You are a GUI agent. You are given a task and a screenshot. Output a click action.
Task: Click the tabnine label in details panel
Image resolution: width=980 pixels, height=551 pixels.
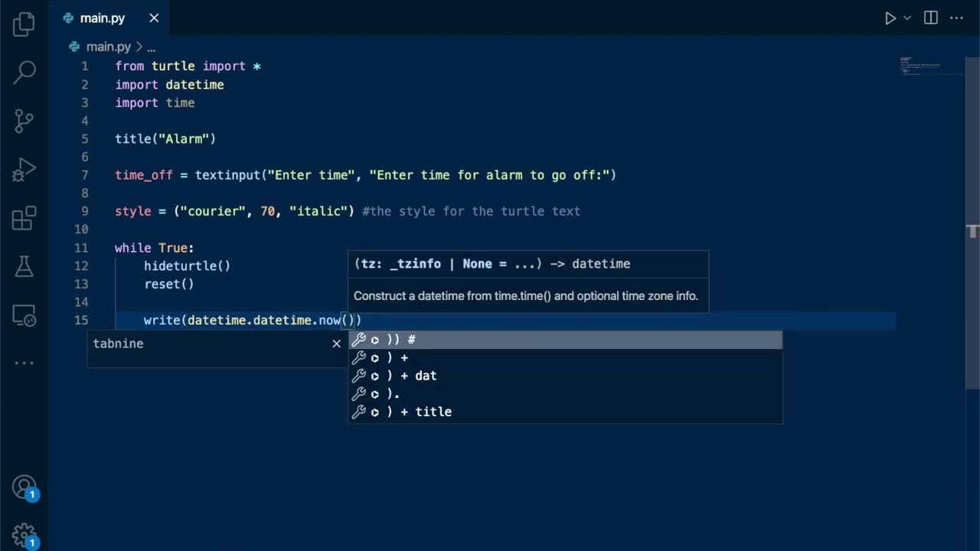[x=118, y=344]
